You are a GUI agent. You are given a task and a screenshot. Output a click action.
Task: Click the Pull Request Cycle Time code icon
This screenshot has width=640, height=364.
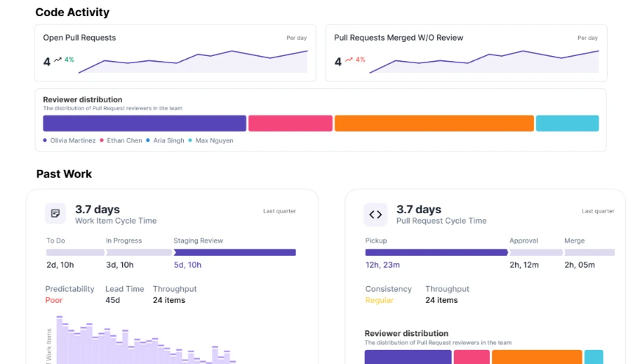pos(375,215)
